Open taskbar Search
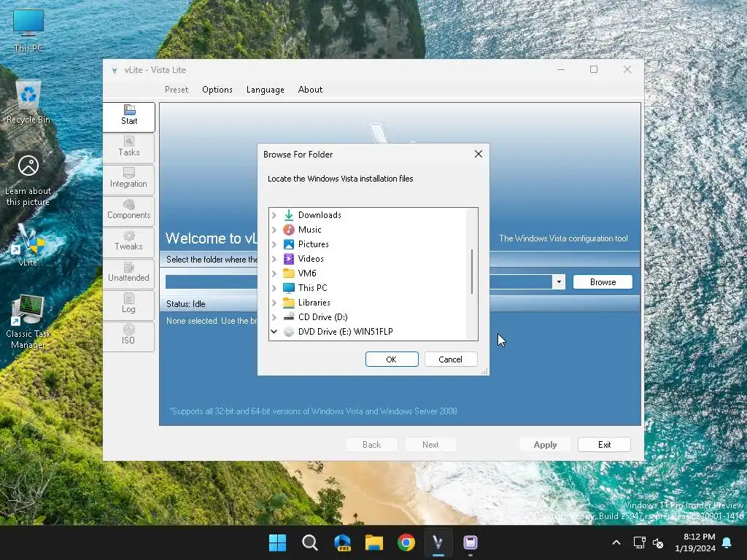This screenshot has height=560, width=747. click(309, 542)
